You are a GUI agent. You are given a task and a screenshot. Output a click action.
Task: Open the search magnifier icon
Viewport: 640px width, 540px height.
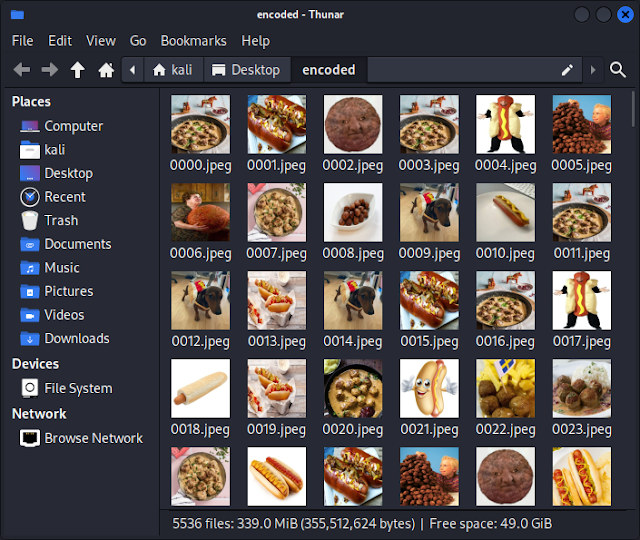(618, 70)
